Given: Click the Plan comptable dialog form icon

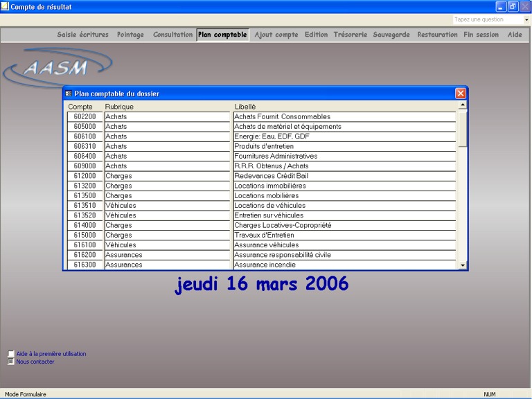Looking at the screenshot, I should tap(69, 94).
